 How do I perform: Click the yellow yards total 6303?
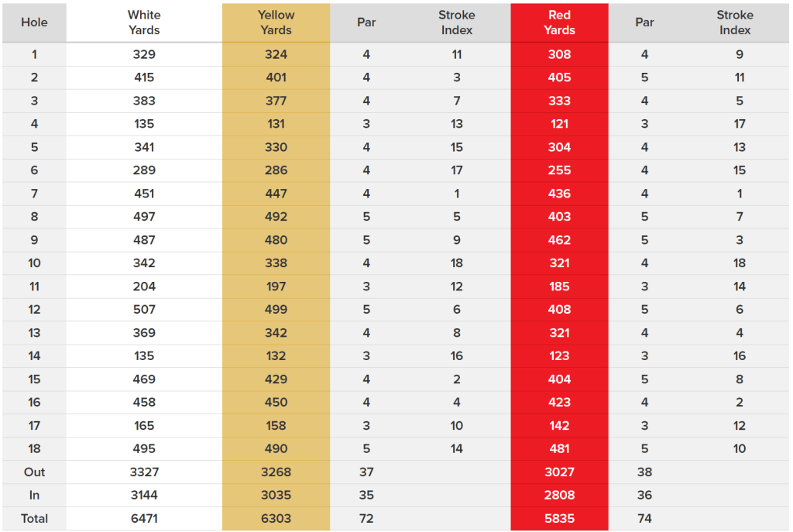point(276,518)
